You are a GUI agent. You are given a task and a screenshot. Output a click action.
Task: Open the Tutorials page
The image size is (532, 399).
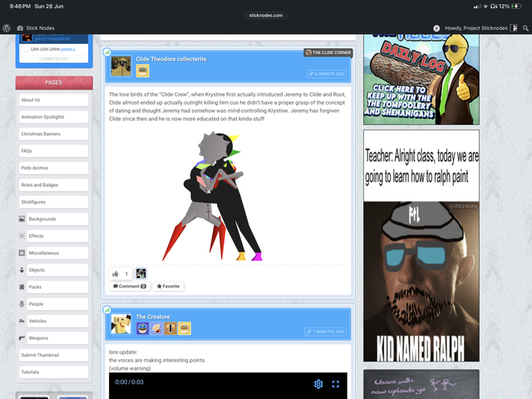pos(53,372)
